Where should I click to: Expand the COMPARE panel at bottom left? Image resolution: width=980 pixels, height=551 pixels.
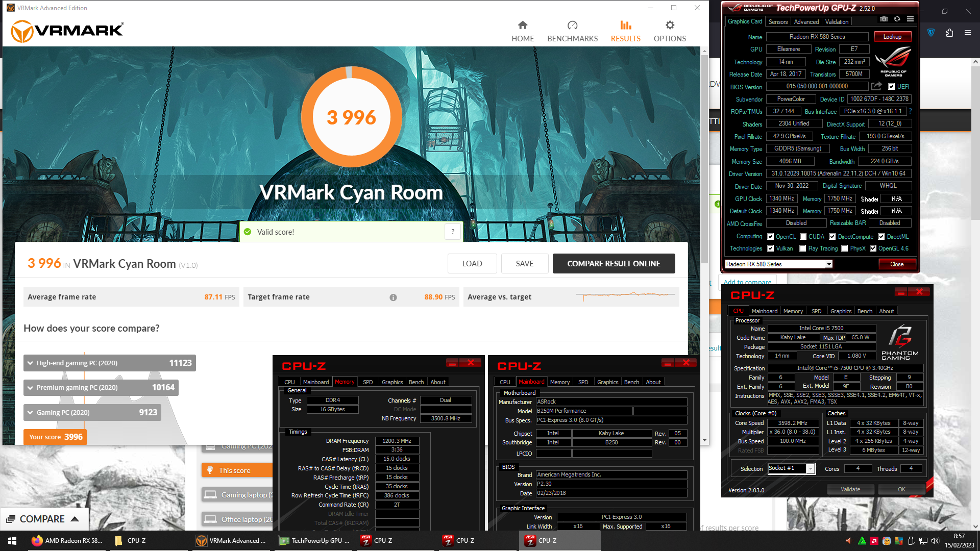(44, 519)
